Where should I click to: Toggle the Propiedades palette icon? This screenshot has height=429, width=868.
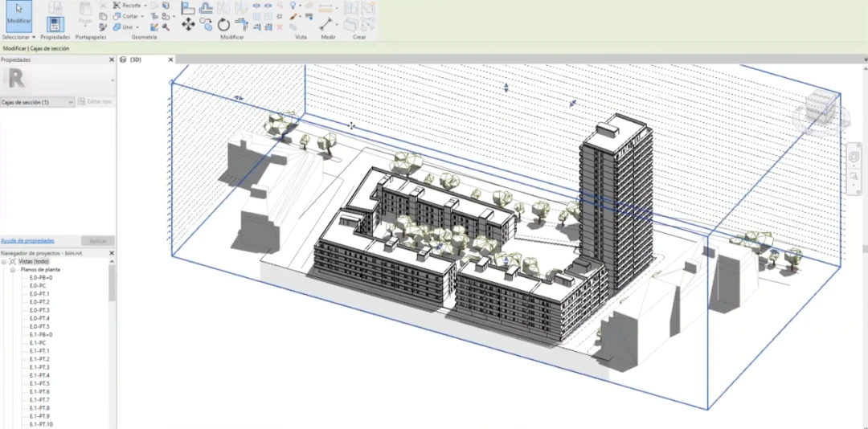tap(55, 25)
